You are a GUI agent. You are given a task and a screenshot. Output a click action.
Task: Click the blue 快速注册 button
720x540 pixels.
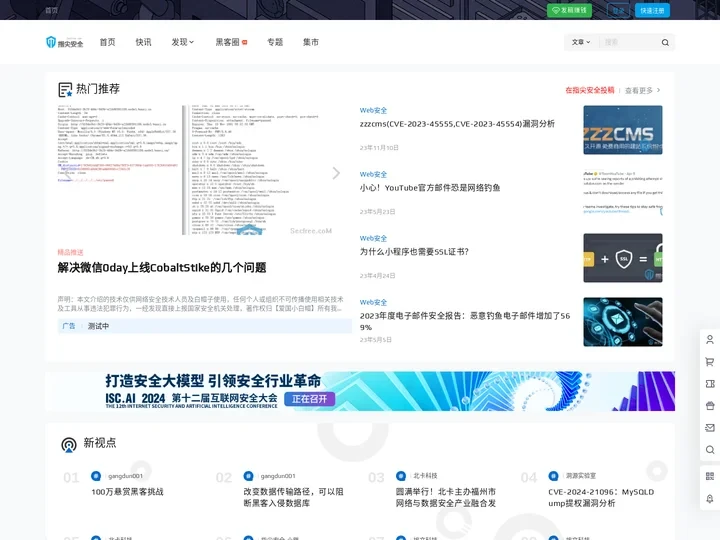652,11
